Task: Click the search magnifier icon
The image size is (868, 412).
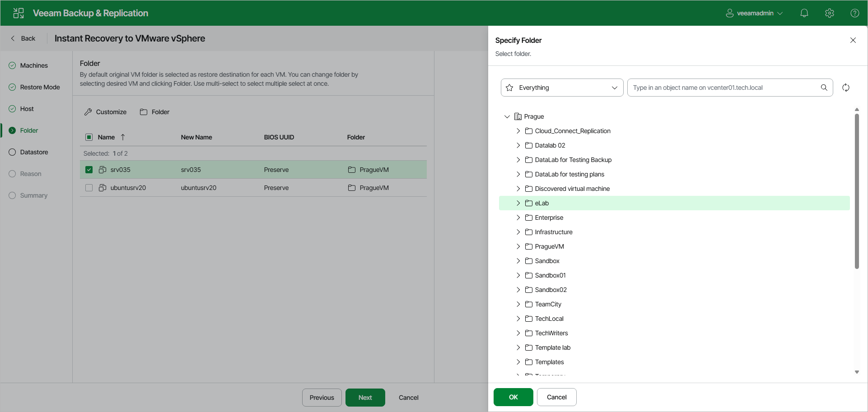Action: click(x=824, y=88)
